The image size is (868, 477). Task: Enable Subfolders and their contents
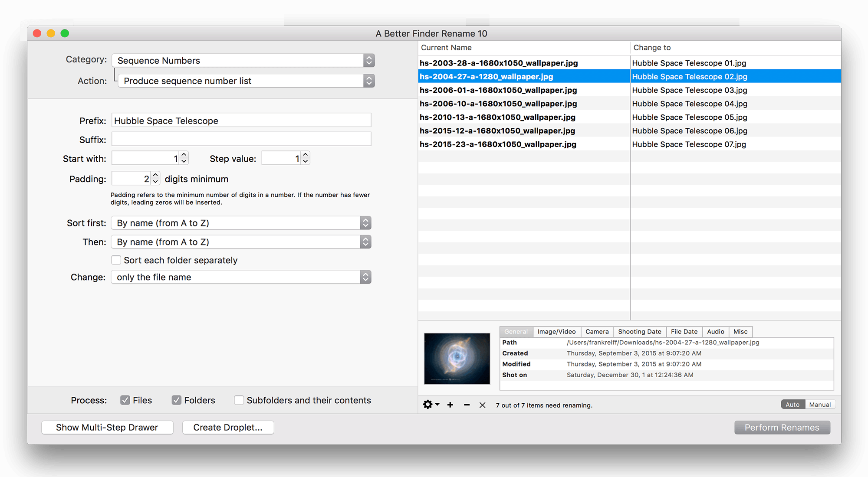point(239,400)
